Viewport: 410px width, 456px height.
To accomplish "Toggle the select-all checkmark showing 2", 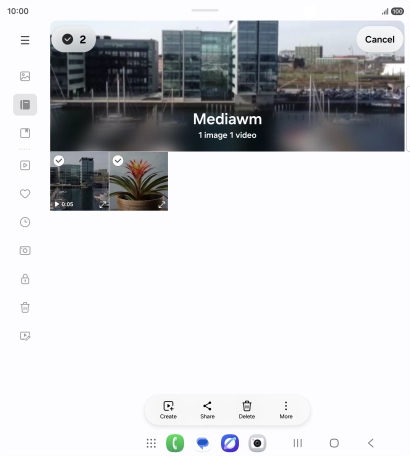I will click(x=74, y=39).
